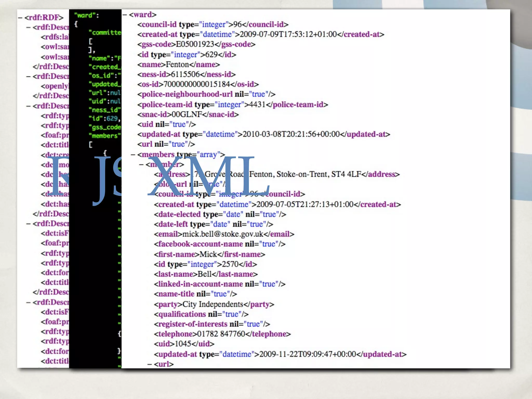The width and height of the screenshot is (532, 399).
Task: Select the url nil="true" line
Action: click(x=166, y=144)
